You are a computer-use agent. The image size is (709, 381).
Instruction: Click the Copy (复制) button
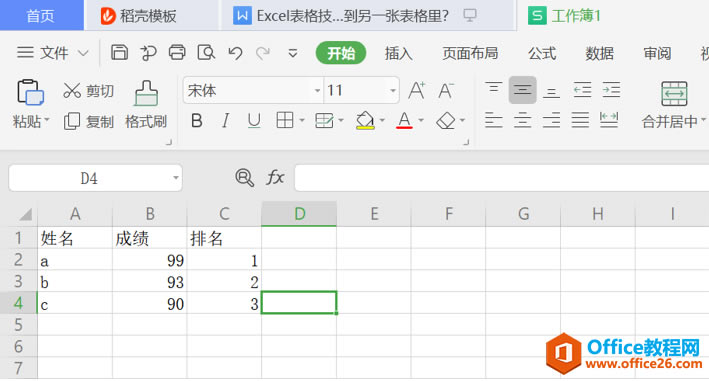pyautogui.click(x=88, y=121)
